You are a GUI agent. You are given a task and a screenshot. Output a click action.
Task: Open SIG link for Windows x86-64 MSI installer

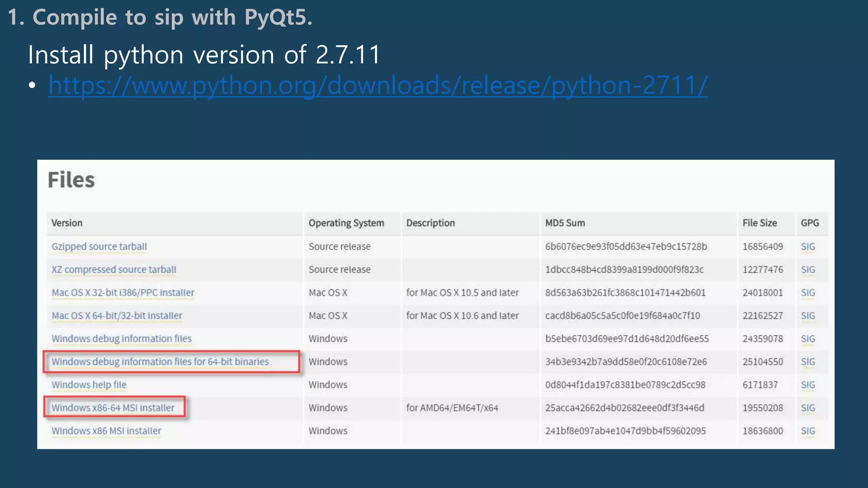click(808, 408)
